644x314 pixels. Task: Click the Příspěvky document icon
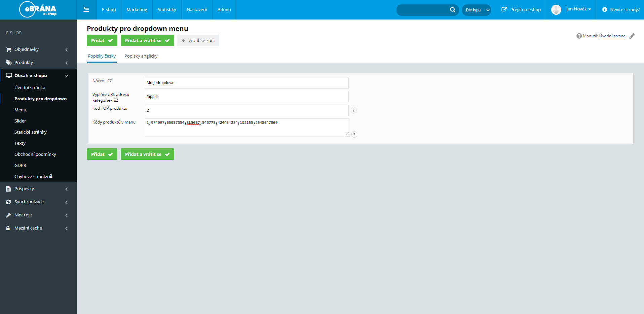[8, 189]
